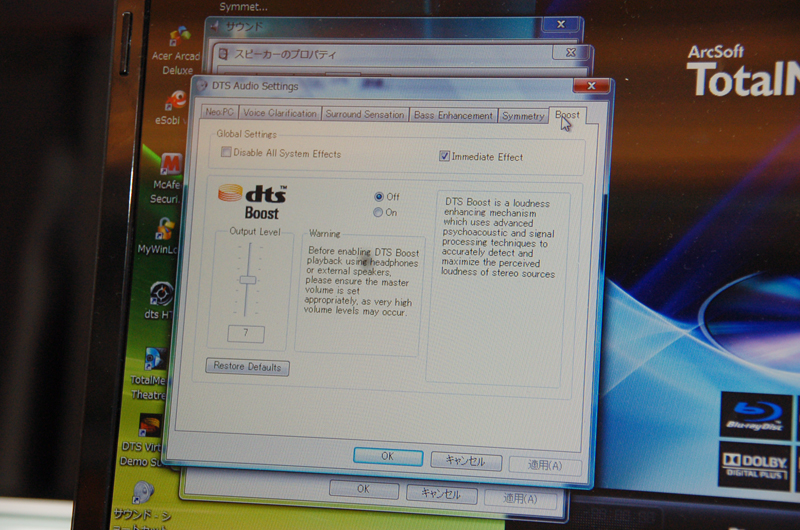
Task: Switch to Surround Sensation tab
Action: pos(365,115)
